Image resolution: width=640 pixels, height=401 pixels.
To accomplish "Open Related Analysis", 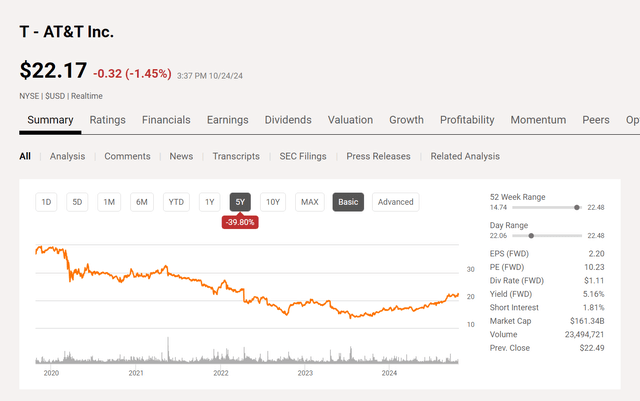I will [x=465, y=156].
